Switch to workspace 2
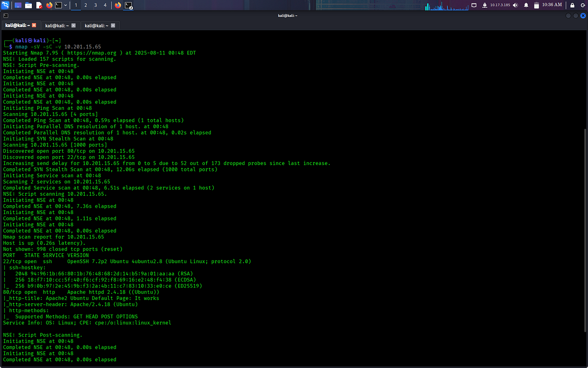 (x=86, y=5)
